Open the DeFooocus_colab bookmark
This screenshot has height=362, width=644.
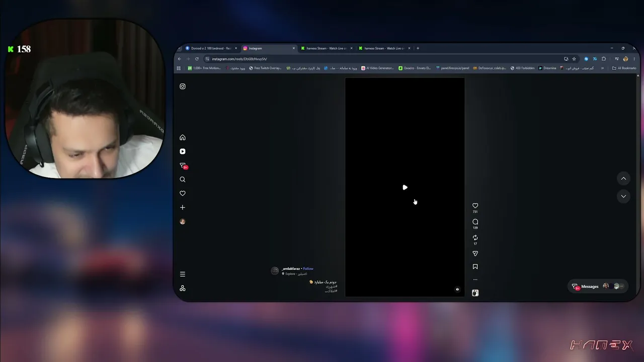[490, 68]
